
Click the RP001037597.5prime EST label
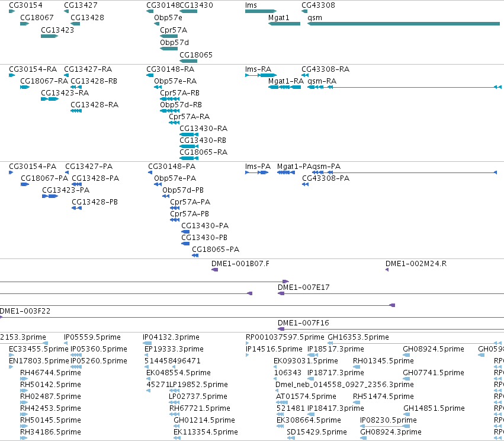[x=285, y=337]
